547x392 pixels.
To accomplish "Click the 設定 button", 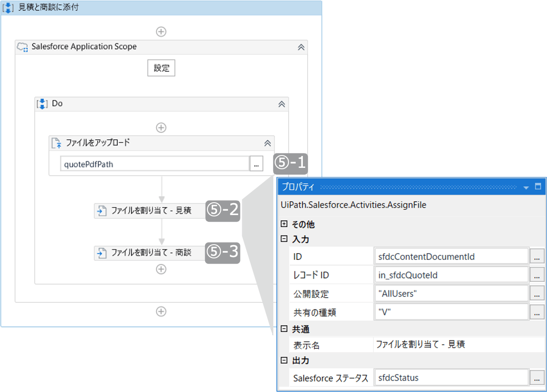I will click(x=161, y=68).
